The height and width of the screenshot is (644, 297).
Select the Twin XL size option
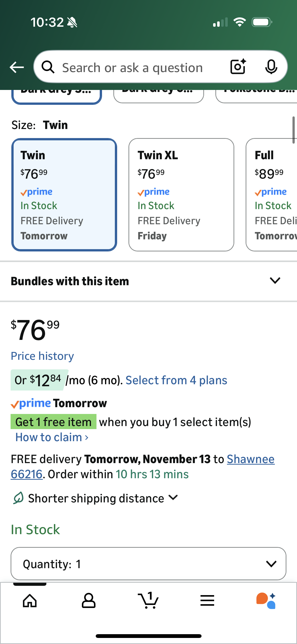(181, 195)
